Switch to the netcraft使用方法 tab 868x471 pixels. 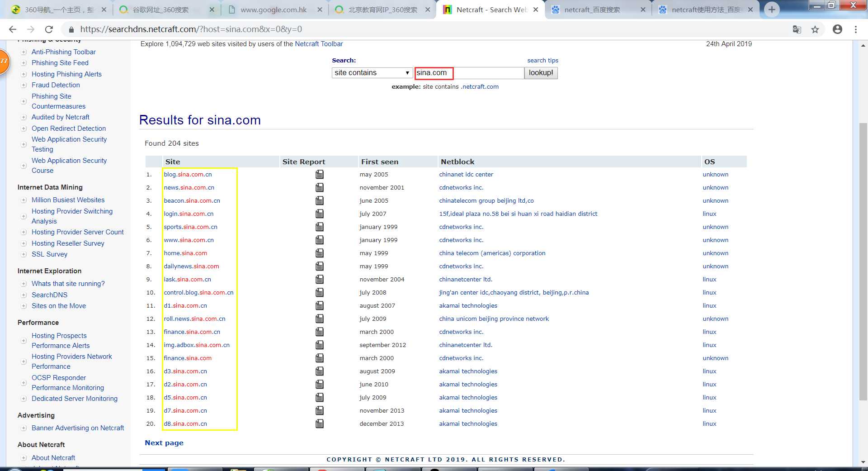point(706,10)
